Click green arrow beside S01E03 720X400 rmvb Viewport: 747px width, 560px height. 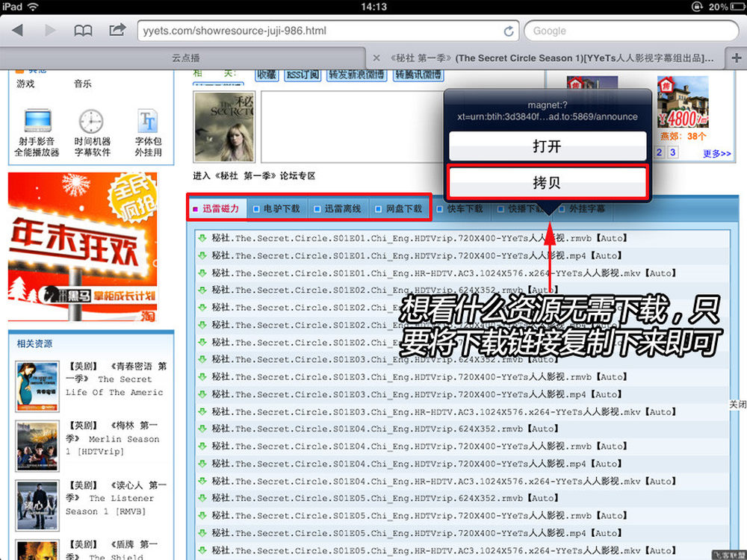pyautogui.click(x=202, y=377)
